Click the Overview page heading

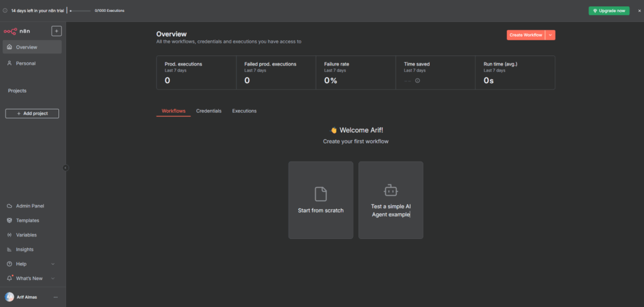[171, 34]
